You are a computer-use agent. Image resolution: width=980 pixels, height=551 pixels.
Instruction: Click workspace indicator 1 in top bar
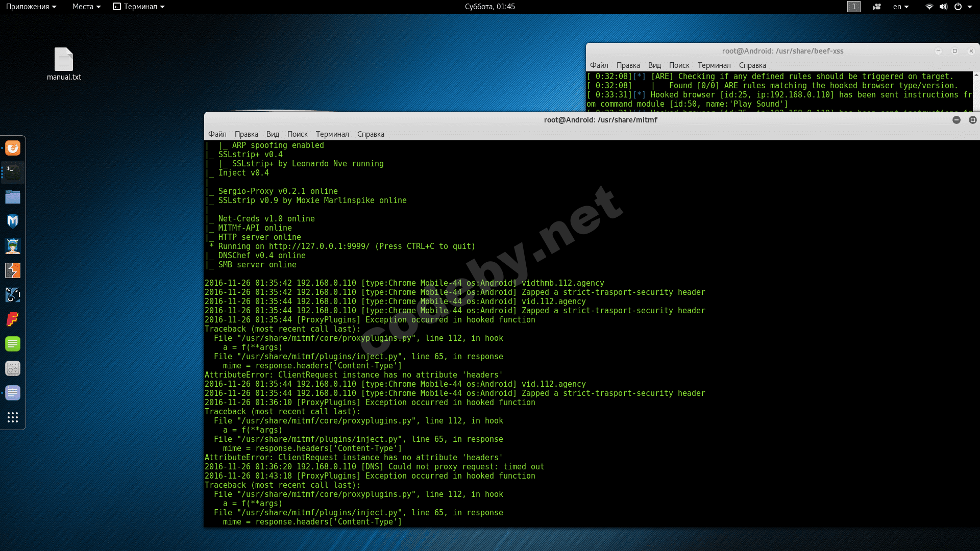pos(853,7)
